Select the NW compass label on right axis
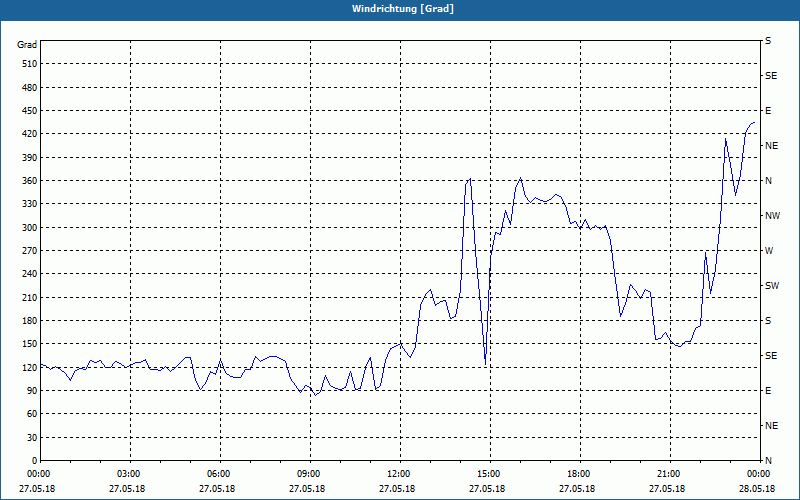 772,216
